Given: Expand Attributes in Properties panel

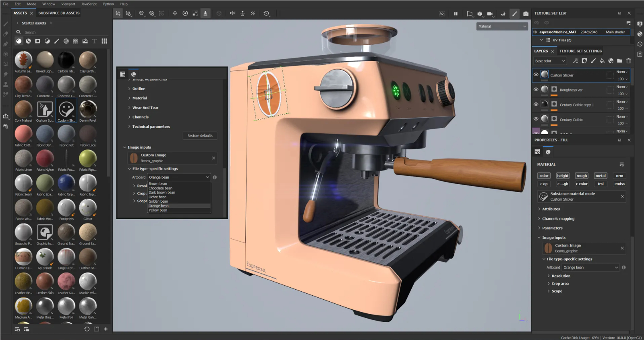Looking at the screenshot, I should [x=551, y=209].
